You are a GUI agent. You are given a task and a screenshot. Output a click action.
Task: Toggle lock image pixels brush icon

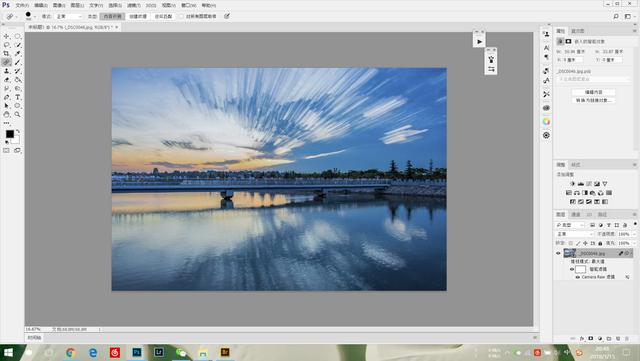(578, 243)
